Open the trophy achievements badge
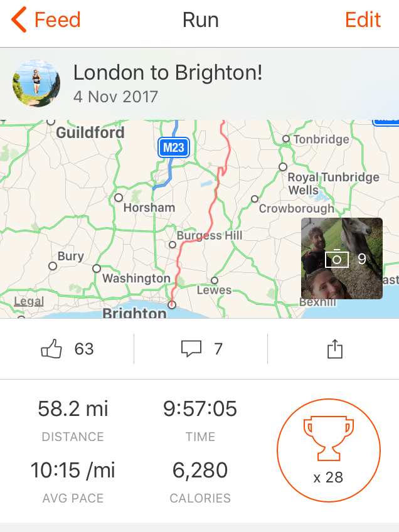This screenshot has width=399, height=532. pos(329,450)
